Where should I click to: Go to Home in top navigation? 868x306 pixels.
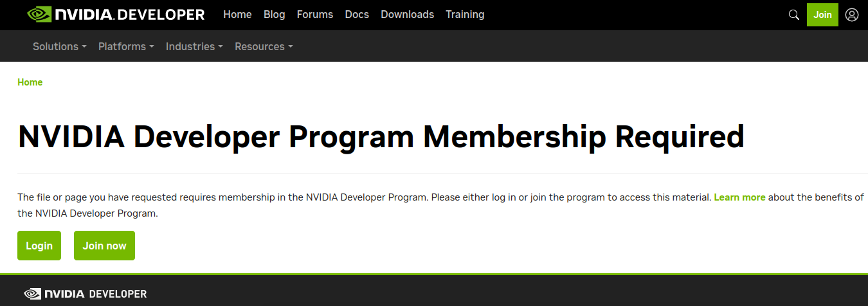coord(237,14)
